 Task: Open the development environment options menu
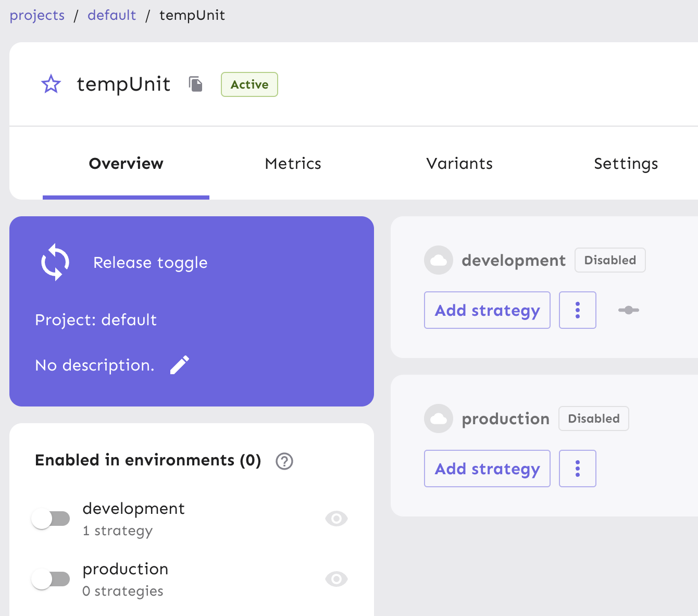click(x=577, y=310)
